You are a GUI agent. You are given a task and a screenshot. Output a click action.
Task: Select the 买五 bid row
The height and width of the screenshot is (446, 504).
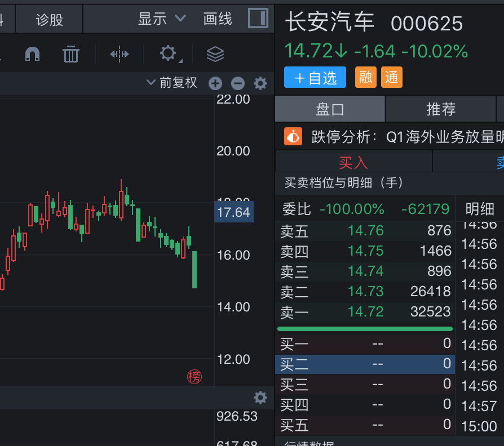click(x=365, y=425)
